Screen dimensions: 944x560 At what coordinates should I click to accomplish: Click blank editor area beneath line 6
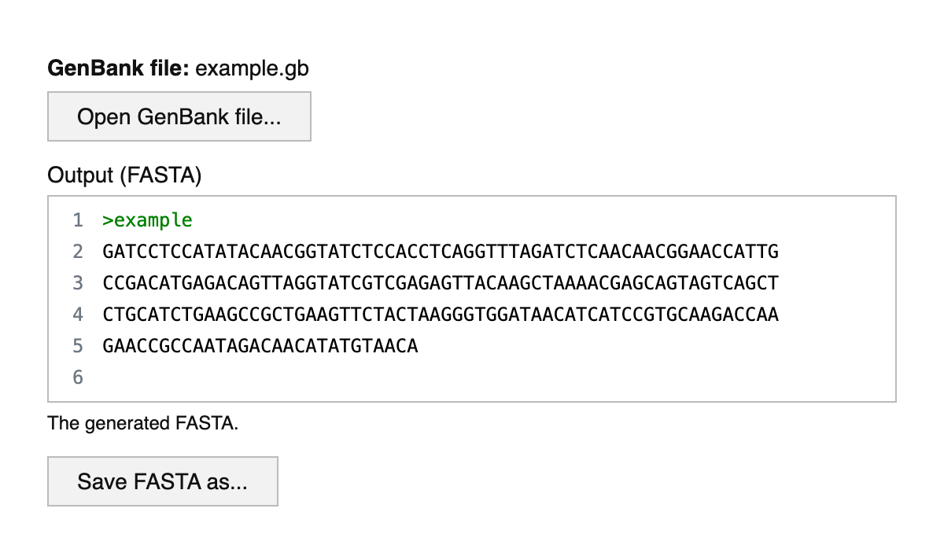[472, 394]
